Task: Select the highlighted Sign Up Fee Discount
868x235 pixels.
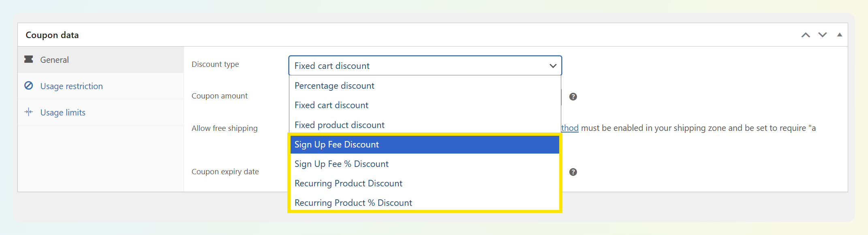Action: 336,145
